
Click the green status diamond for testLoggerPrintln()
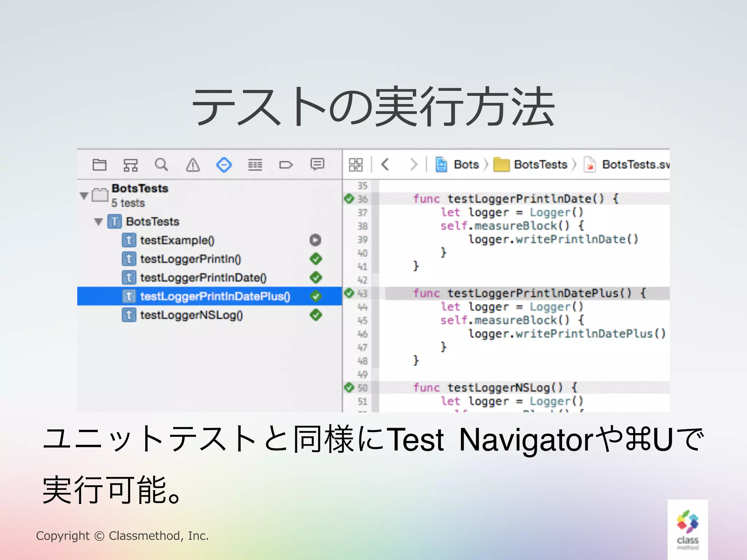(316, 259)
